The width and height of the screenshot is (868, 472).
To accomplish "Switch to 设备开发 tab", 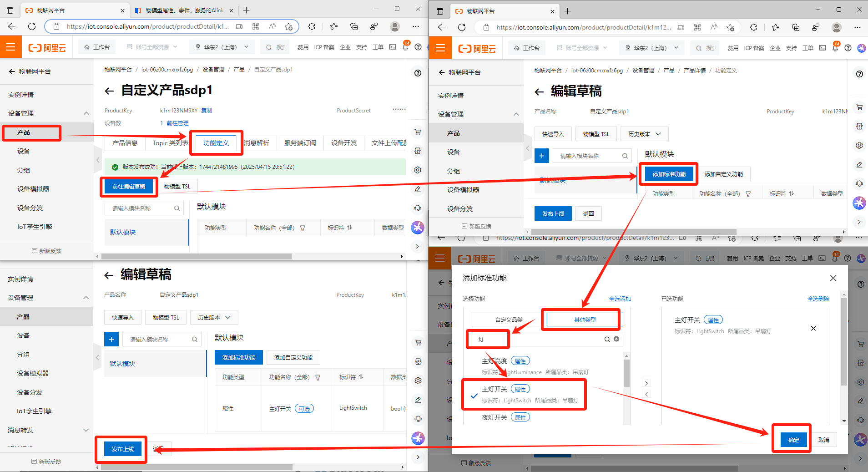I will pyautogui.click(x=344, y=143).
